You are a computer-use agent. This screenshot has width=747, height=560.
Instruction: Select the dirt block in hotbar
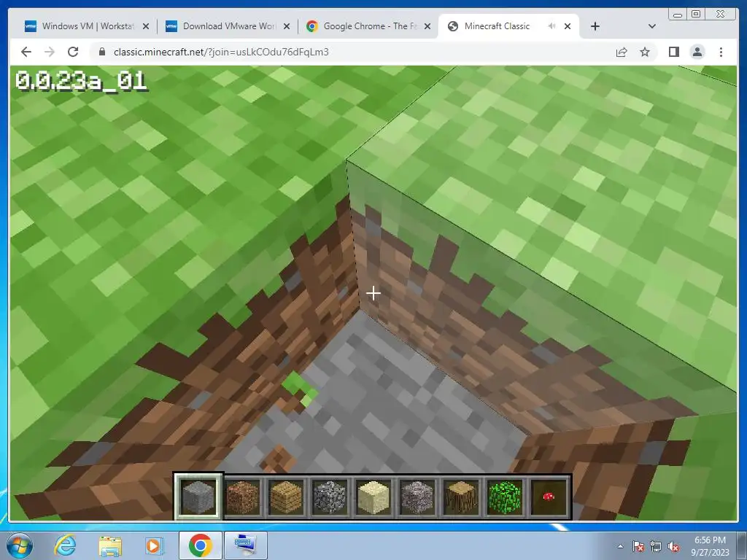(x=242, y=497)
